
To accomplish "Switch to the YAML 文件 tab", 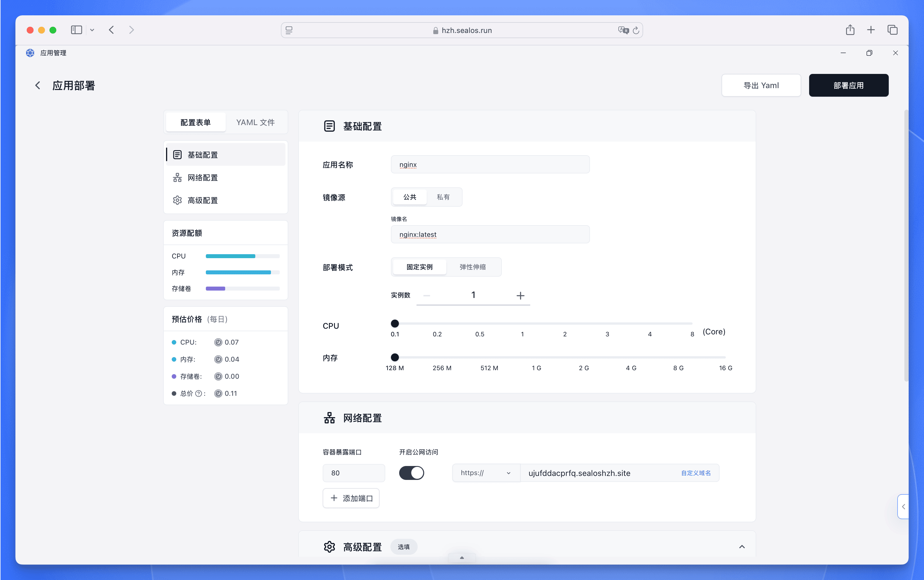I will pyautogui.click(x=256, y=122).
